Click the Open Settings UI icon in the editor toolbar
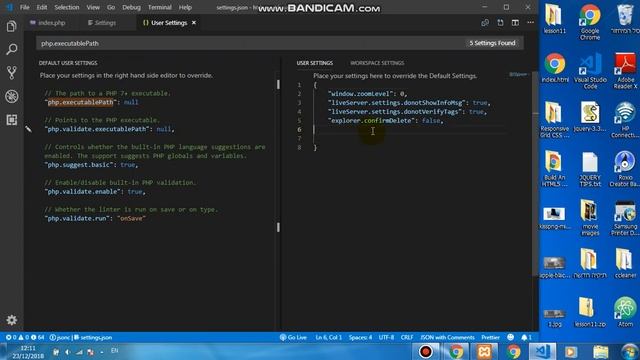 (x=500, y=23)
